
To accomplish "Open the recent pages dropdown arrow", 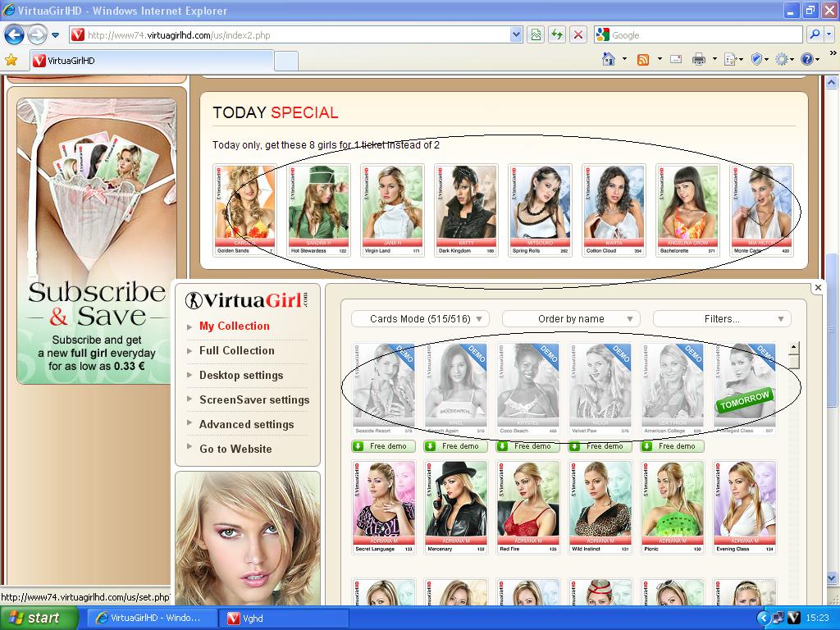I will point(55,35).
